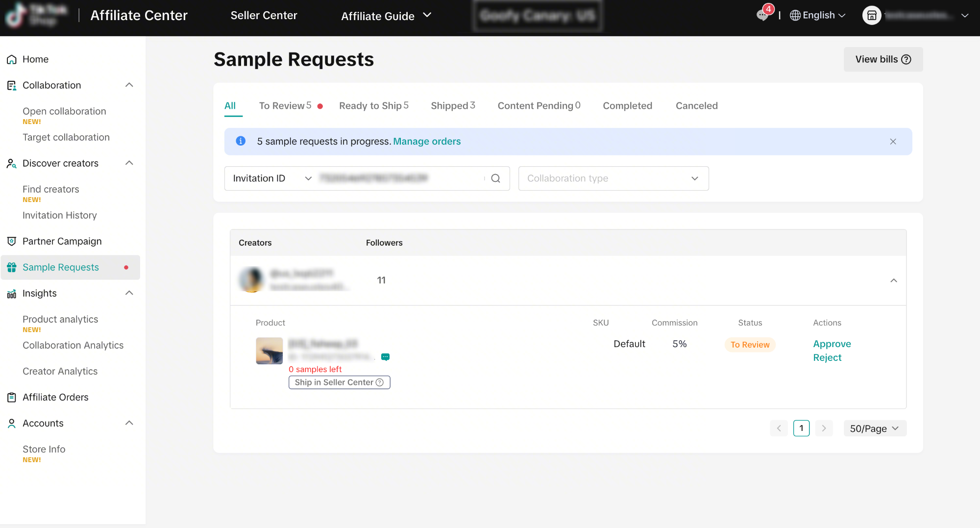The image size is (980, 528).
Task: Click the product chat message icon
Action: [386, 357]
